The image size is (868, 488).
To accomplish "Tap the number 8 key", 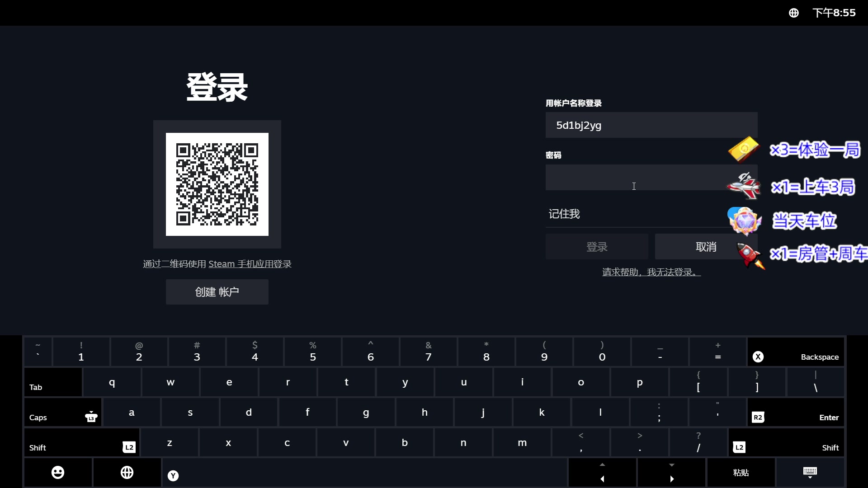I will click(x=486, y=352).
